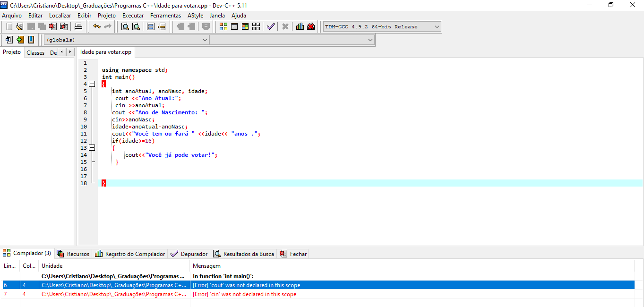Switch to the Depurador tab
Image resolution: width=644 pixels, height=307 pixels.
coord(189,254)
